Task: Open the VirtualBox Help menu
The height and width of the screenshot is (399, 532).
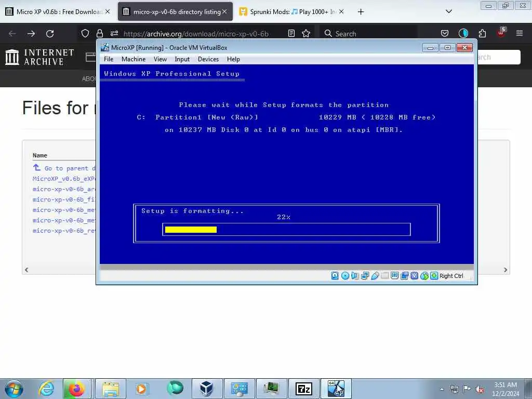Action: pos(233,59)
